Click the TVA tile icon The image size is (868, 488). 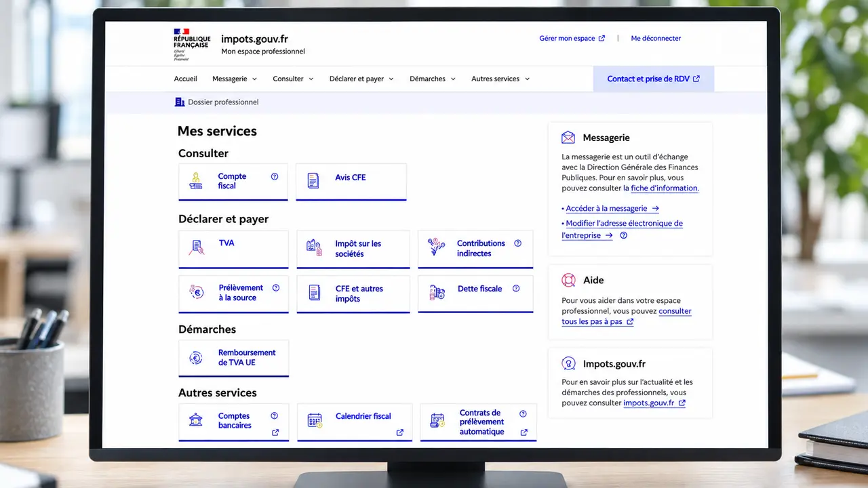coord(197,247)
